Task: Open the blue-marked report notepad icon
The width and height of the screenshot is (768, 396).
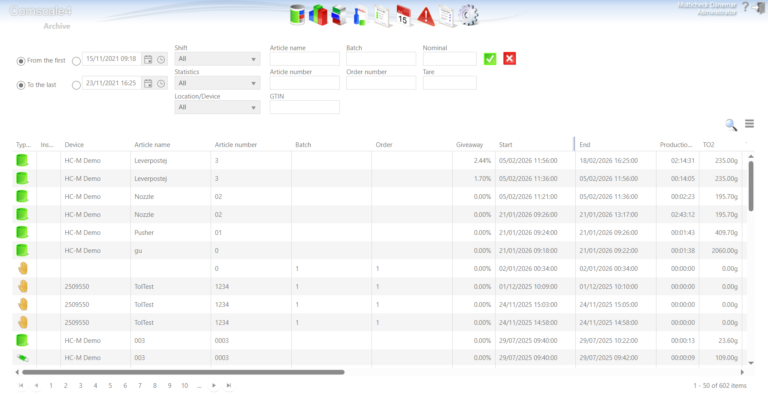Action: (447, 16)
